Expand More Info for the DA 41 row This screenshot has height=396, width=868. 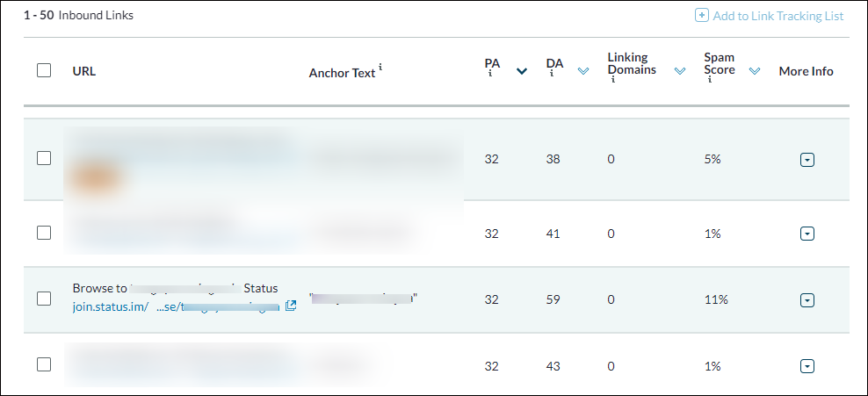tap(807, 234)
